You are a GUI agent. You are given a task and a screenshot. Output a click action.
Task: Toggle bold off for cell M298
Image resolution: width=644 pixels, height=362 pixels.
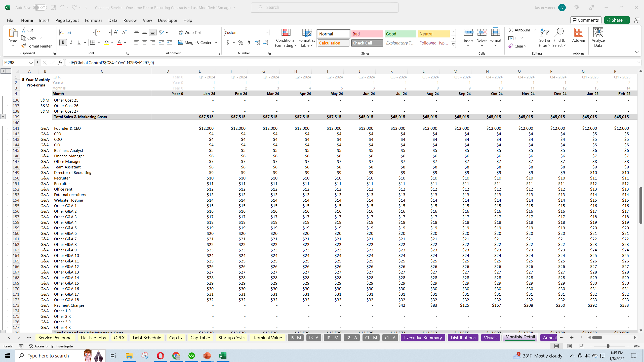(x=63, y=42)
